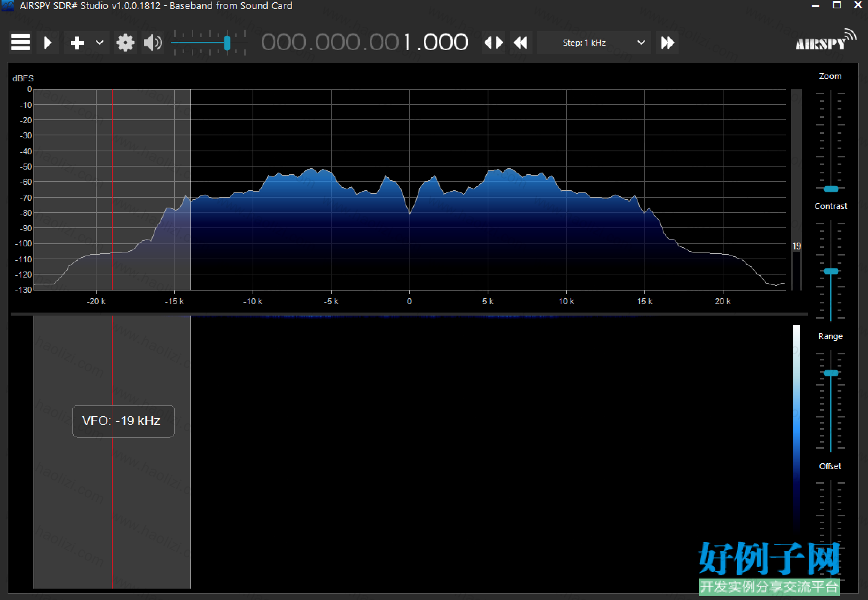Mute audio with the speaker icon

click(153, 43)
